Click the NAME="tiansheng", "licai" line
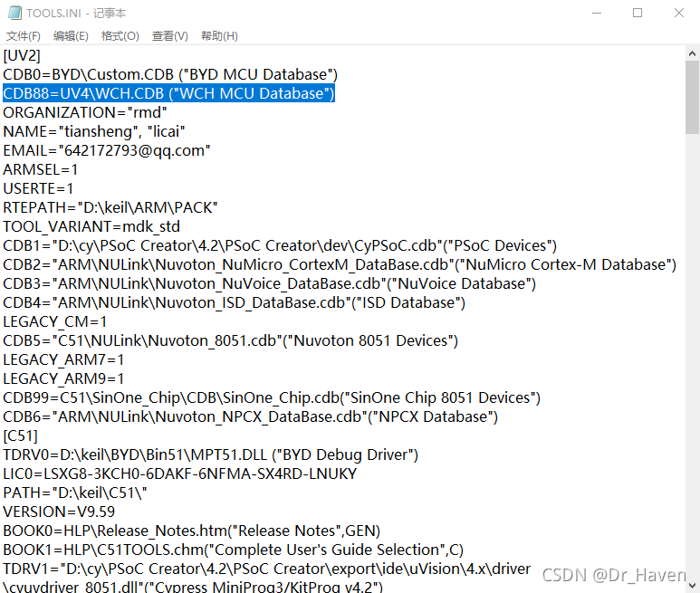 click(x=94, y=131)
